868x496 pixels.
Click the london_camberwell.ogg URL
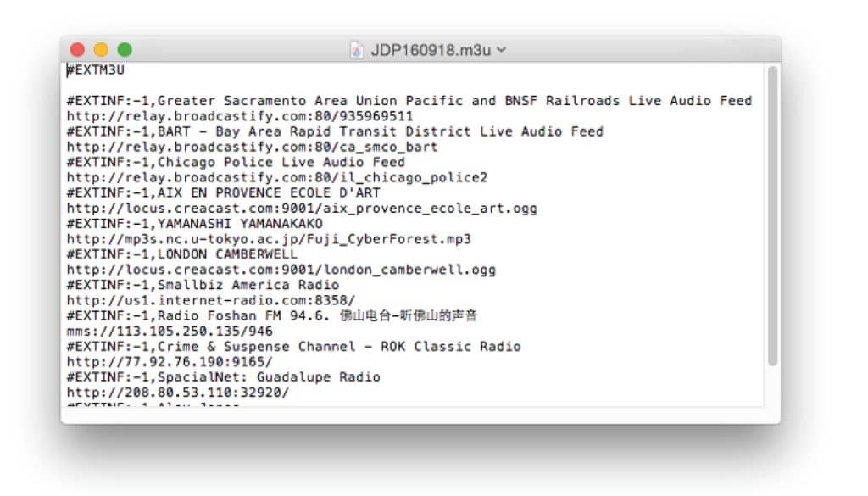pos(281,270)
